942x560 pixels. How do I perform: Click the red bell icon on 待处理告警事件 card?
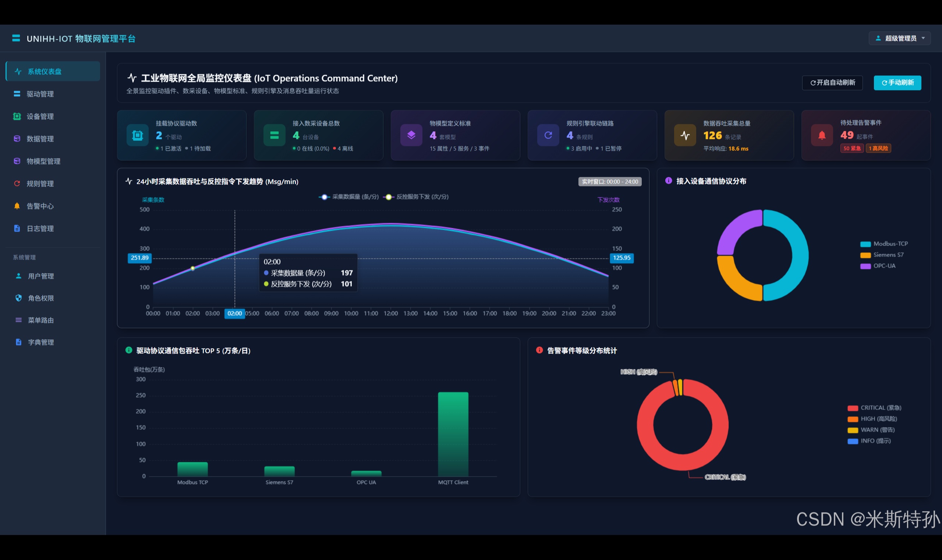coord(822,135)
